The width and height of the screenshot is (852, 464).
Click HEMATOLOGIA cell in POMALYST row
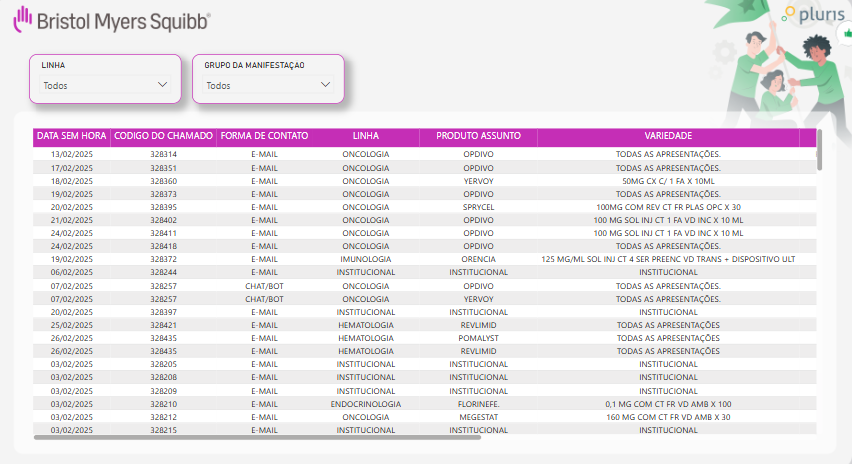(366, 338)
